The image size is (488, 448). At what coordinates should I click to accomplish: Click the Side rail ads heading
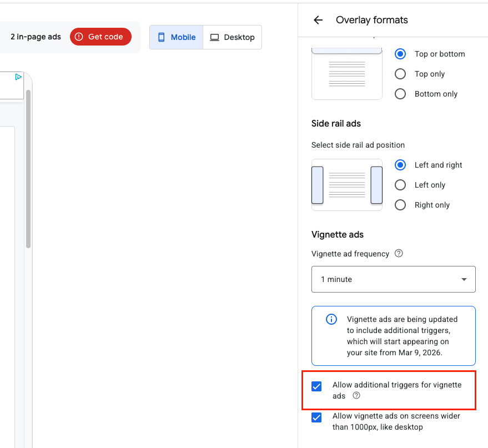[x=336, y=123]
